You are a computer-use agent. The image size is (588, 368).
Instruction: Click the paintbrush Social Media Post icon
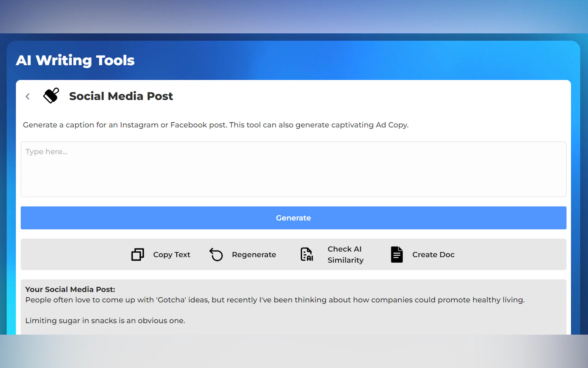coord(51,96)
